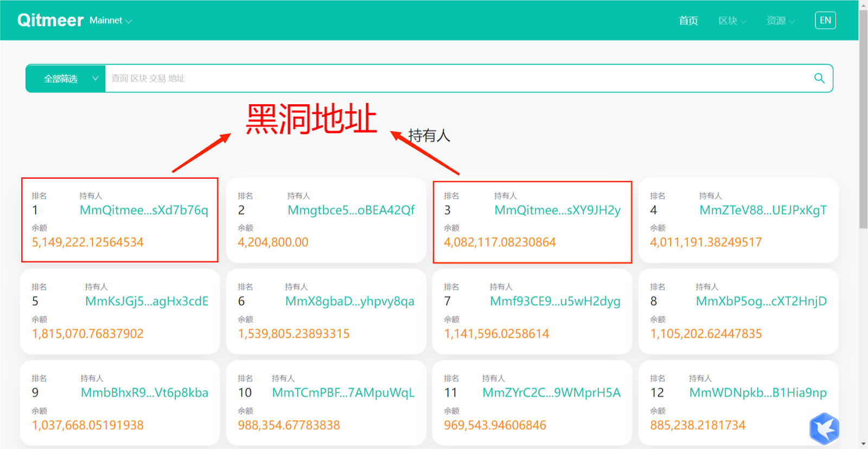This screenshot has width=868, height=449.
Task: Open holder address Mmgtbce5...oBEA42Qf
Action: pyautogui.click(x=351, y=210)
